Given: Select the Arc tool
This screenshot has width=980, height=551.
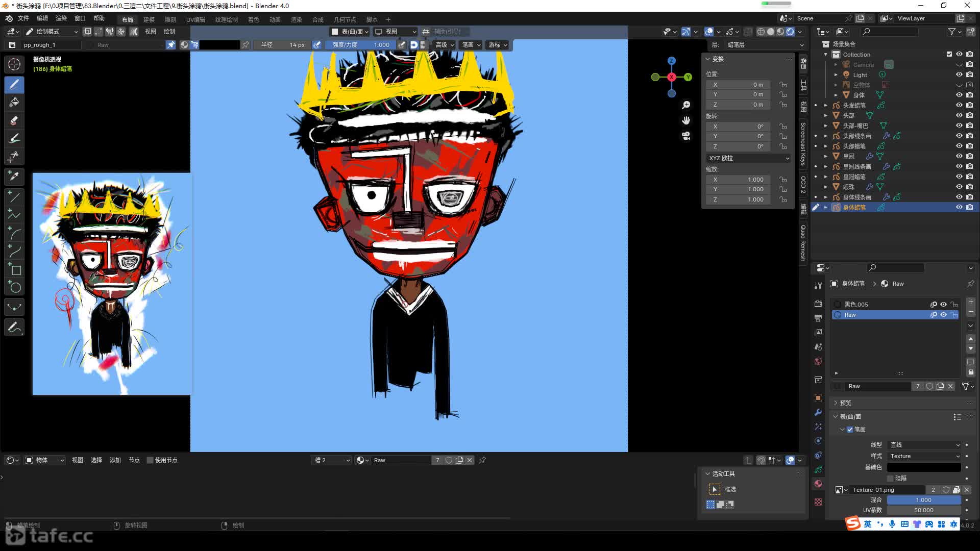Looking at the screenshot, I should (14, 233).
